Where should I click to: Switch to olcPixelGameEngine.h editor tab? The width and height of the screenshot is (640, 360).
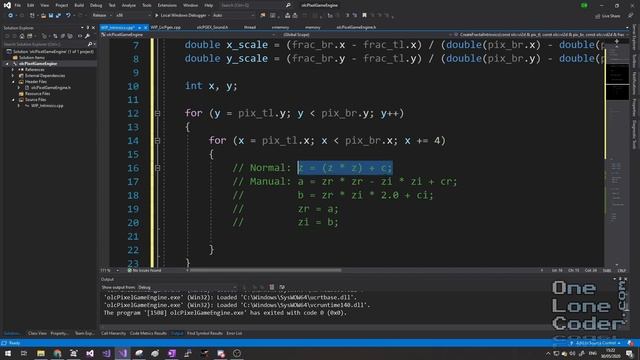click(356, 27)
